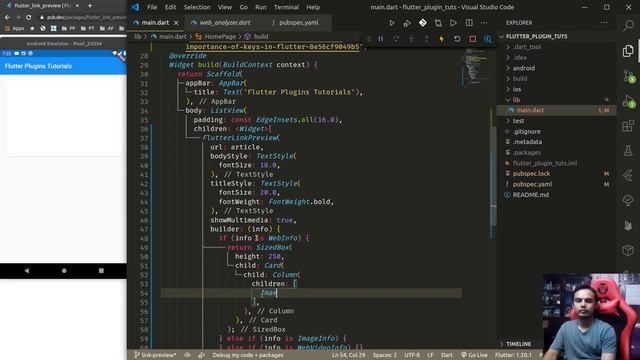Open editor title More Actions ellipsis
640x360 pixels.
point(484,23)
